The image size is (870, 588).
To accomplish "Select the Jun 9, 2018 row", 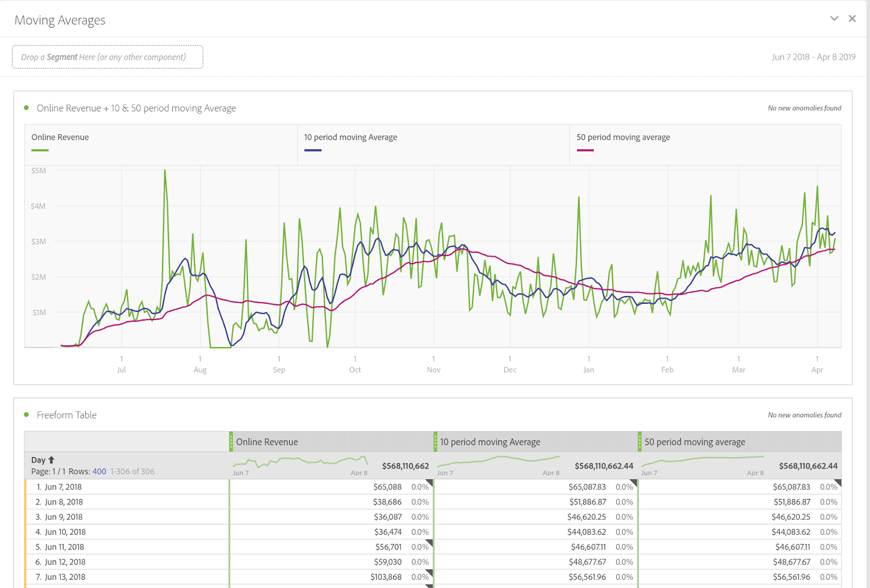I will tap(127, 517).
